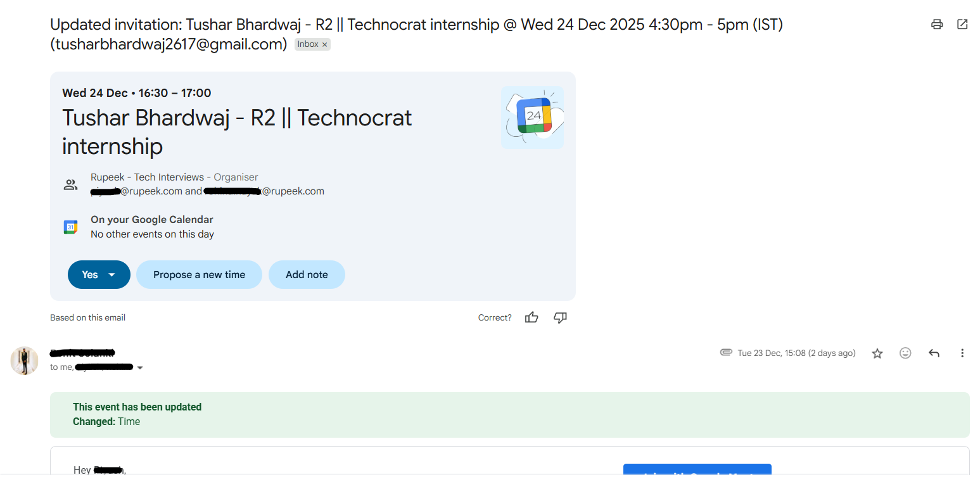Add an emoji reaction to the message
Image resolution: width=980 pixels, height=477 pixels.
[x=905, y=353]
